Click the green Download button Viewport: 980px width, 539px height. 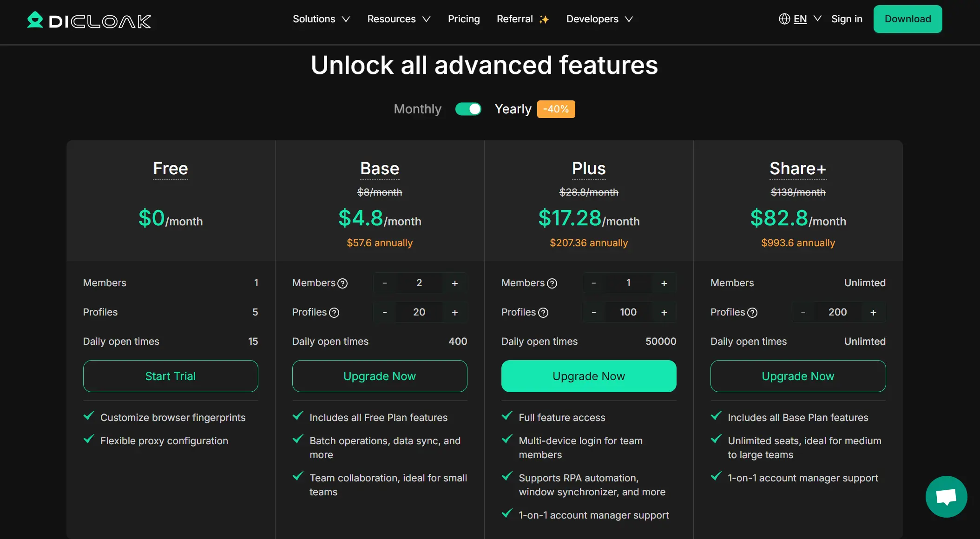pyautogui.click(x=907, y=19)
